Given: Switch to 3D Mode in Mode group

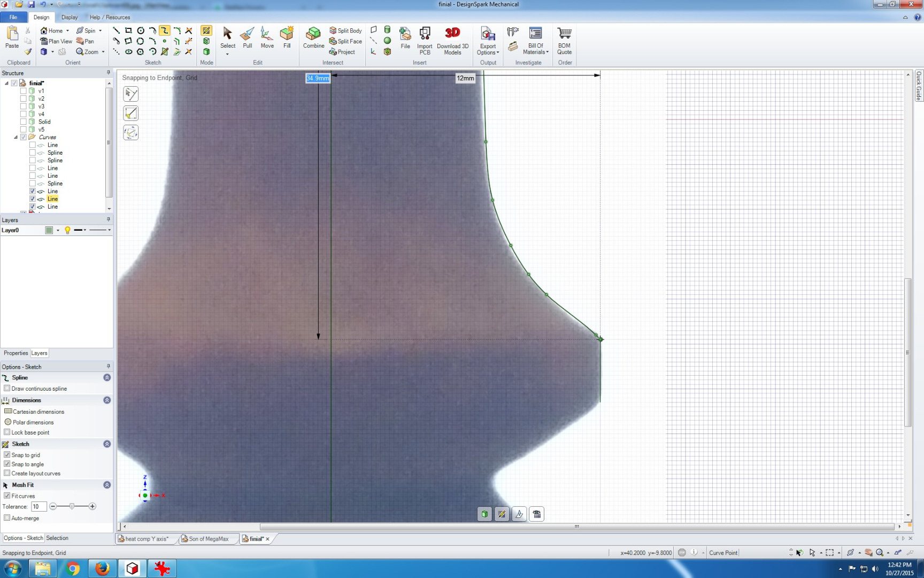Looking at the screenshot, I should [206, 52].
